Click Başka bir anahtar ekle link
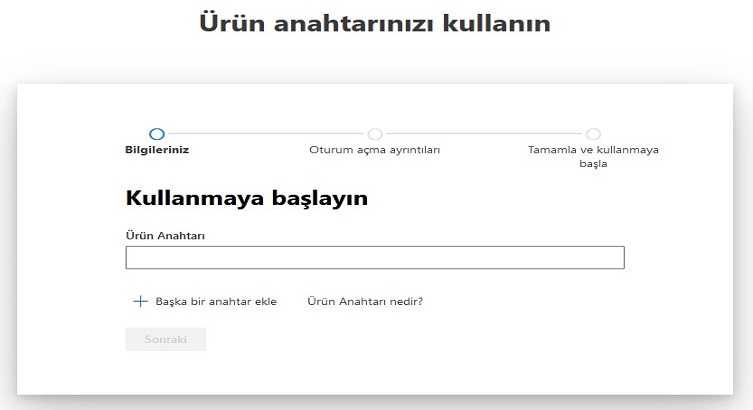Screen dimensions: 753x410 click(x=216, y=301)
